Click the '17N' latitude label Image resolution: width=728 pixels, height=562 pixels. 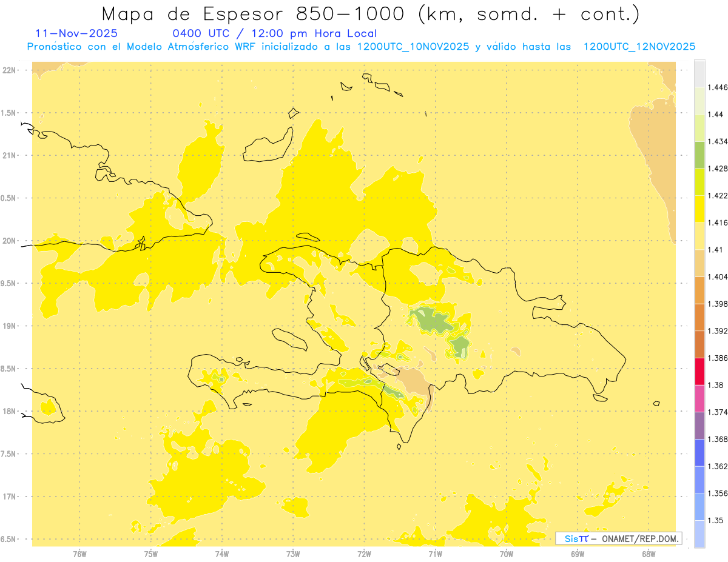point(10,497)
